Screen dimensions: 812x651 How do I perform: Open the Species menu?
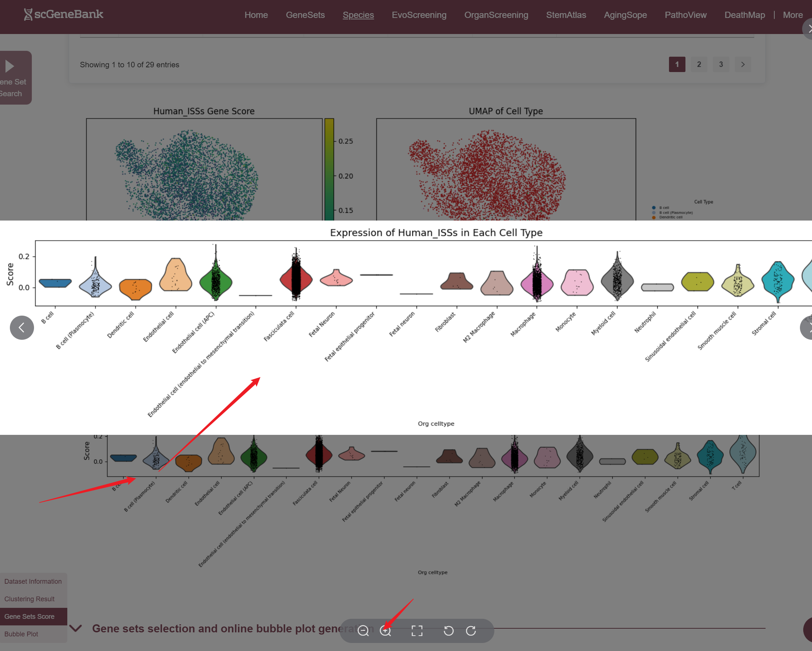pyautogui.click(x=358, y=15)
